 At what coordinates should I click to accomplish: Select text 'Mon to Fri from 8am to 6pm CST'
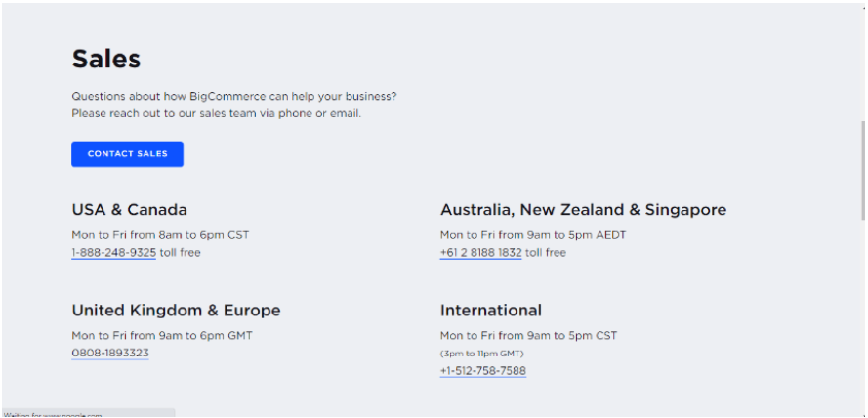160,235
